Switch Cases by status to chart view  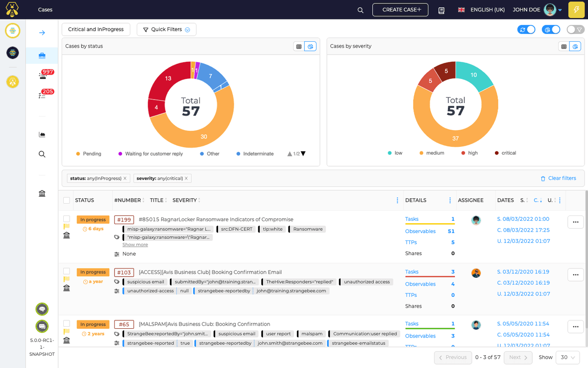(310, 46)
